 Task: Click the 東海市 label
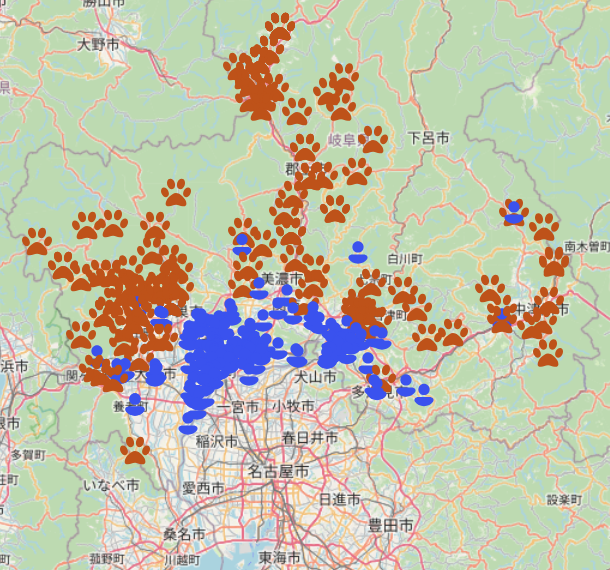click(x=279, y=558)
